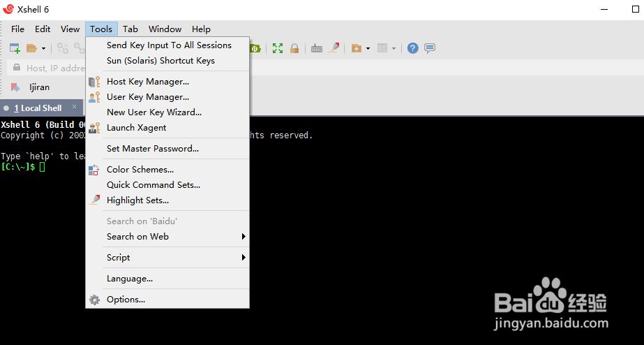Open Color Schemes
The height and width of the screenshot is (345, 644).
click(x=167, y=170)
